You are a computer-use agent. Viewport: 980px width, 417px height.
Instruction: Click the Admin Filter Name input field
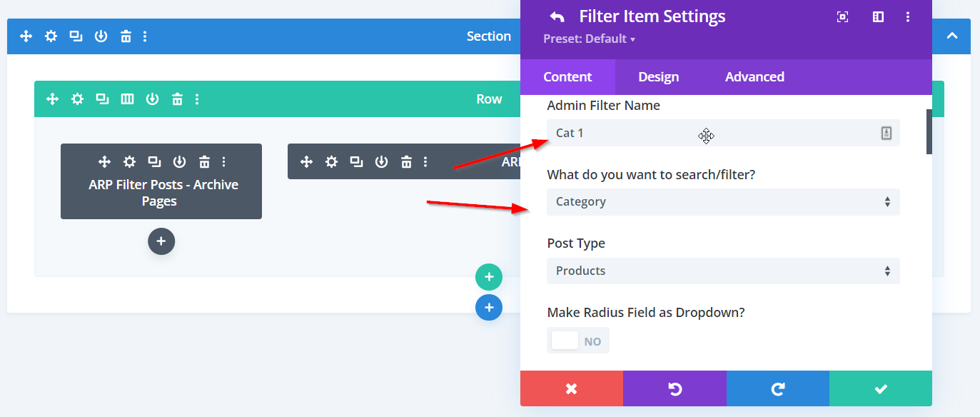coord(714,134)
